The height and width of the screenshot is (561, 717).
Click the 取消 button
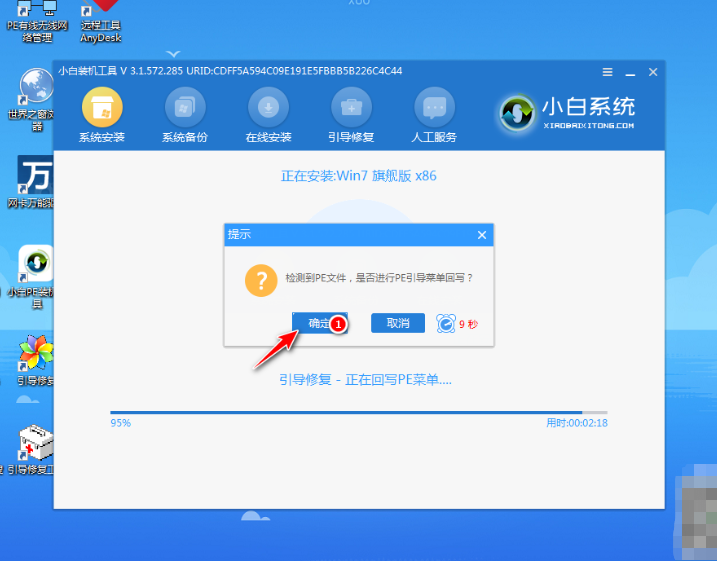pos(398,323)
